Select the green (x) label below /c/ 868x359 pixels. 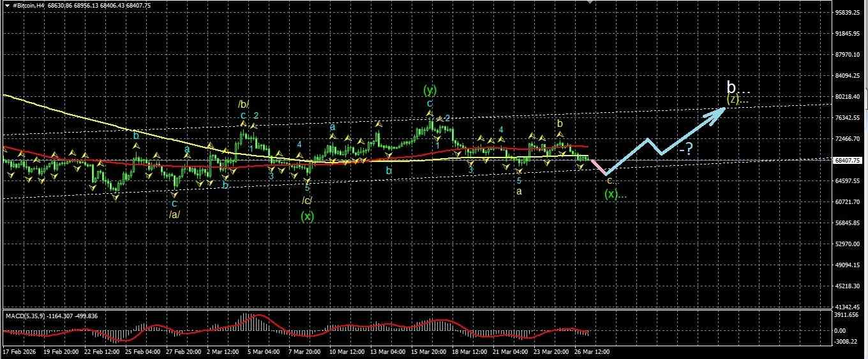(307, 216)
